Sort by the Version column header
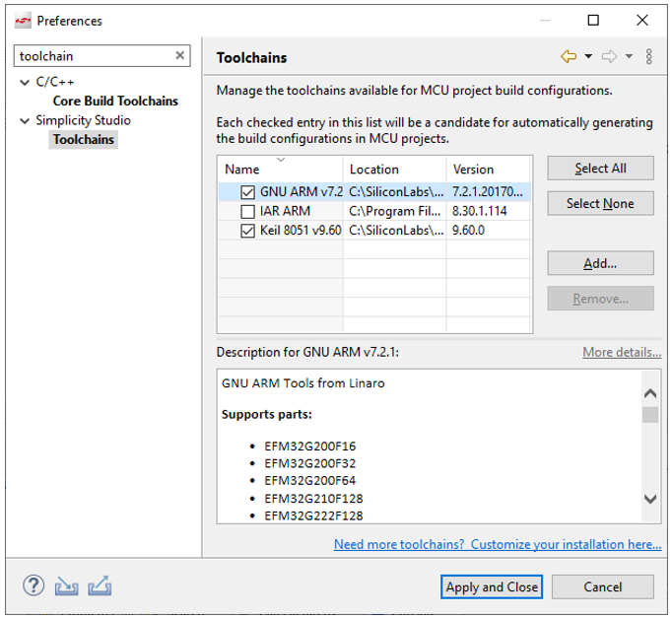The image size is (672, 619). click(x=489, y=169)
